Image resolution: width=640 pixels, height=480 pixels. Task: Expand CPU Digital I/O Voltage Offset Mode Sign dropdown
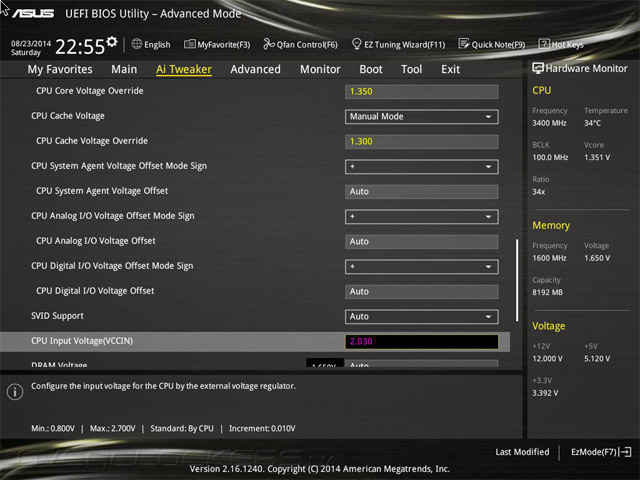pyautogui.click(x=422, y=267)
